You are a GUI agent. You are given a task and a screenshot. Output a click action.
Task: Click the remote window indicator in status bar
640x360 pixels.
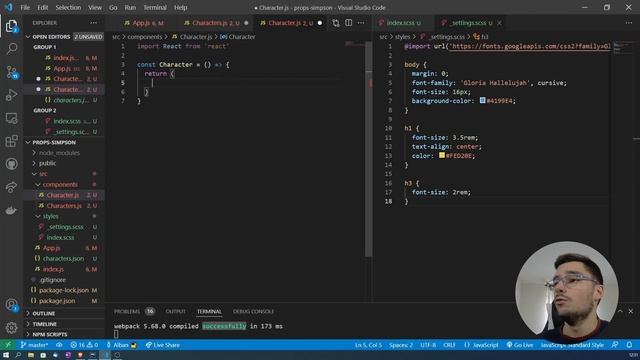point(8,345)
